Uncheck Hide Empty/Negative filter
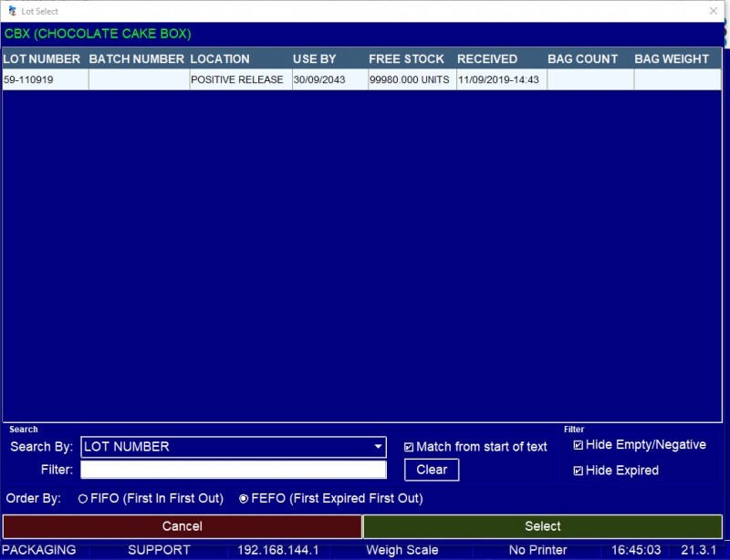This screenshot has width=730, height=560. coord(578,445)
